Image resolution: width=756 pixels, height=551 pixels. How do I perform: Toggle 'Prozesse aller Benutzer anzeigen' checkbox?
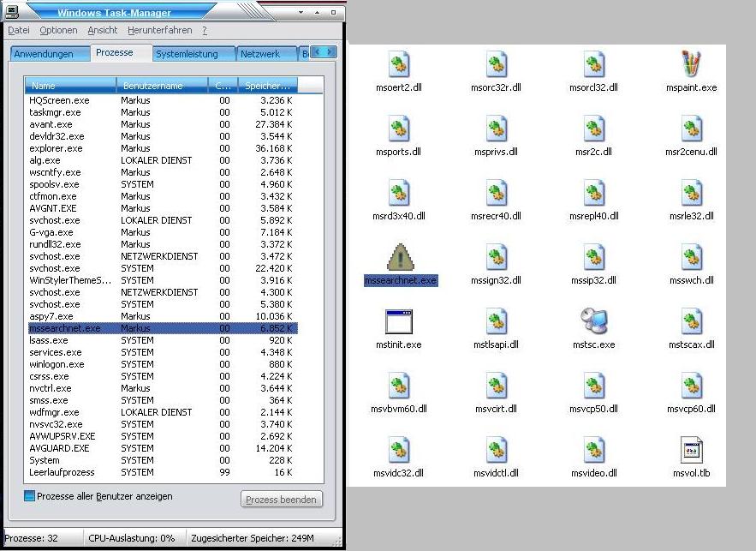click(x=30, y=496)
